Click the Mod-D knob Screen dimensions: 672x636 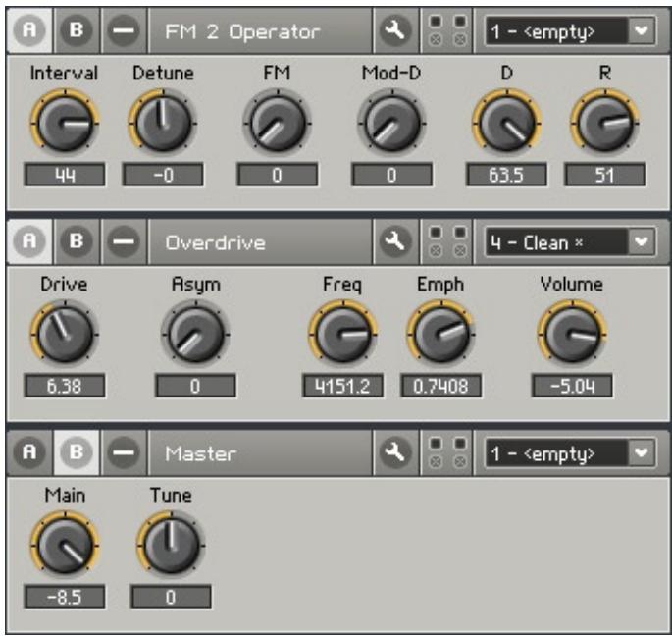pos(391,123)
